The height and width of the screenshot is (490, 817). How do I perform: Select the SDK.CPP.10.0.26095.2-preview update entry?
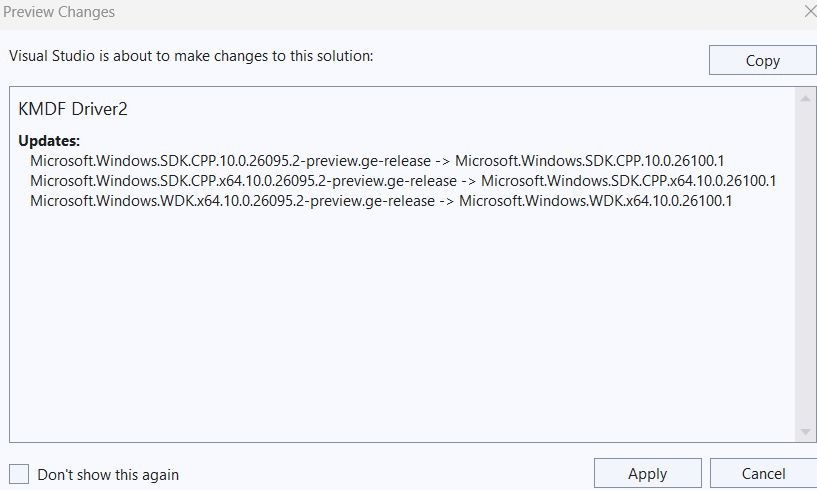pos(230,160)
